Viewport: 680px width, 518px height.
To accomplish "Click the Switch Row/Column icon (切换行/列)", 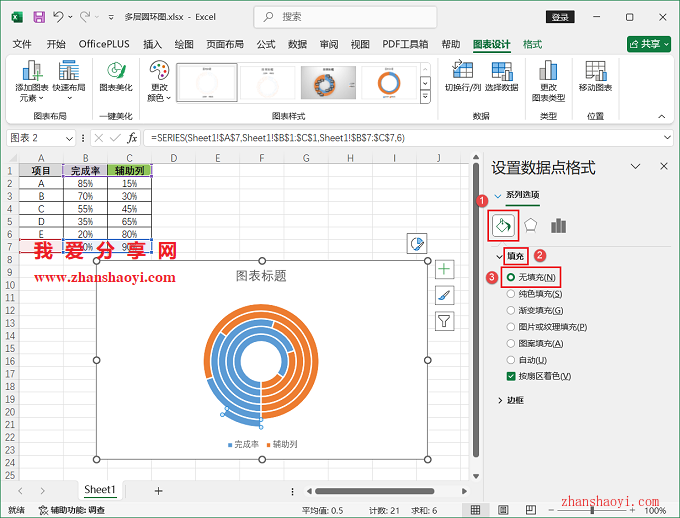I will (x=462, y=76).
